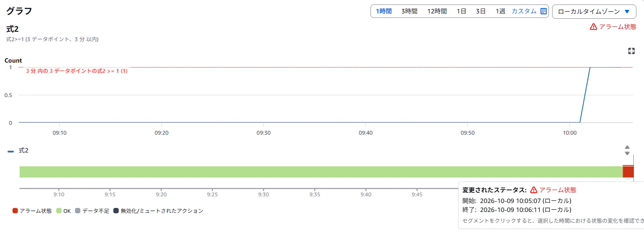
Task: Open the custom range calendar icon
Action: [x=543, y=11]
